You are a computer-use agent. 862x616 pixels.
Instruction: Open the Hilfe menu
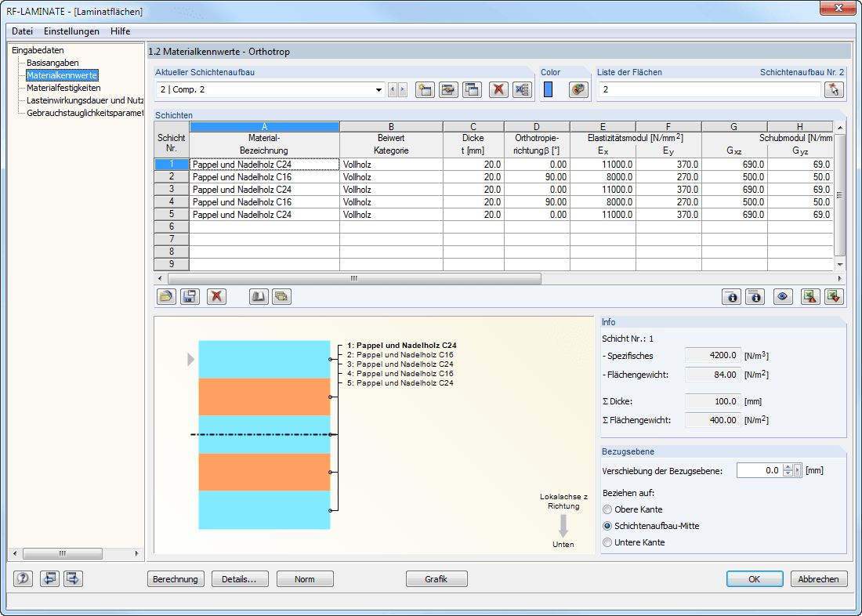[121, 31]
